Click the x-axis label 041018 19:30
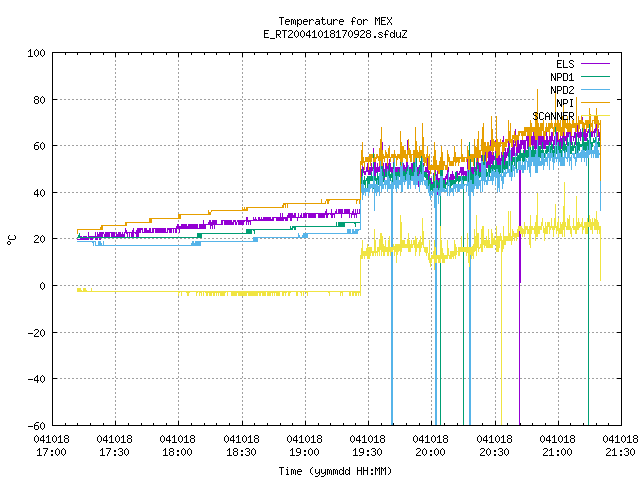640x480 pixels. point(368,446)
